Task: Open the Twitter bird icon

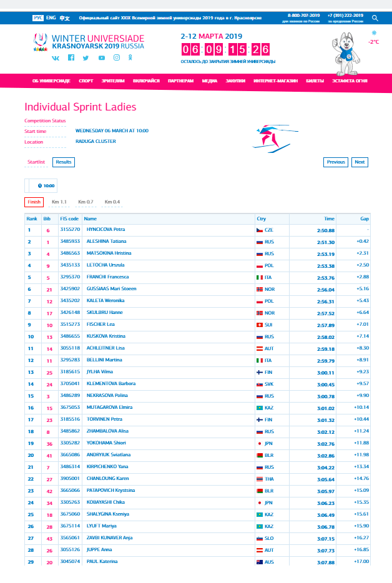Action: coord(86,58)
